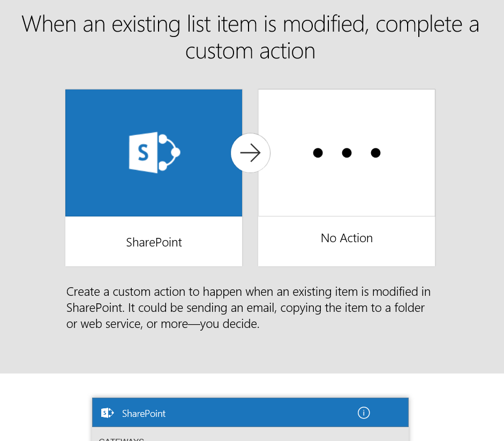504x441 pixels.
Task: Click the template title heading text
Action: (x=250, y=38)
